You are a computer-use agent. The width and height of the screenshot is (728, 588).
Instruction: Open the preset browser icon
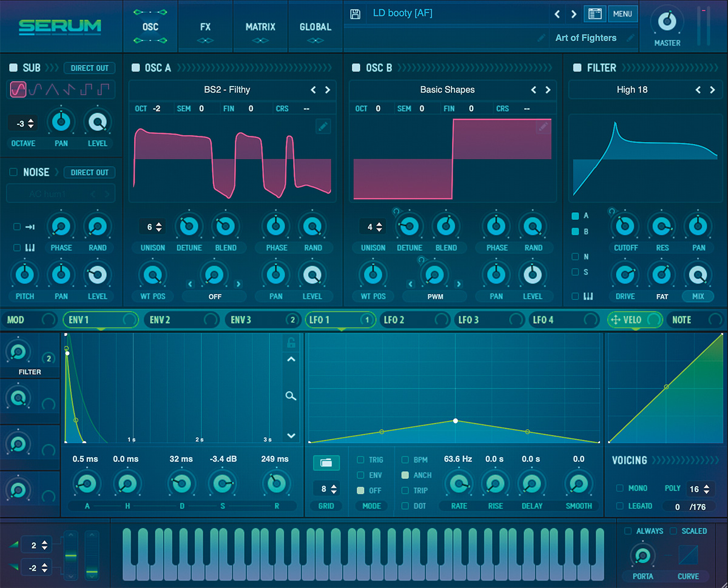pos(595,13)
